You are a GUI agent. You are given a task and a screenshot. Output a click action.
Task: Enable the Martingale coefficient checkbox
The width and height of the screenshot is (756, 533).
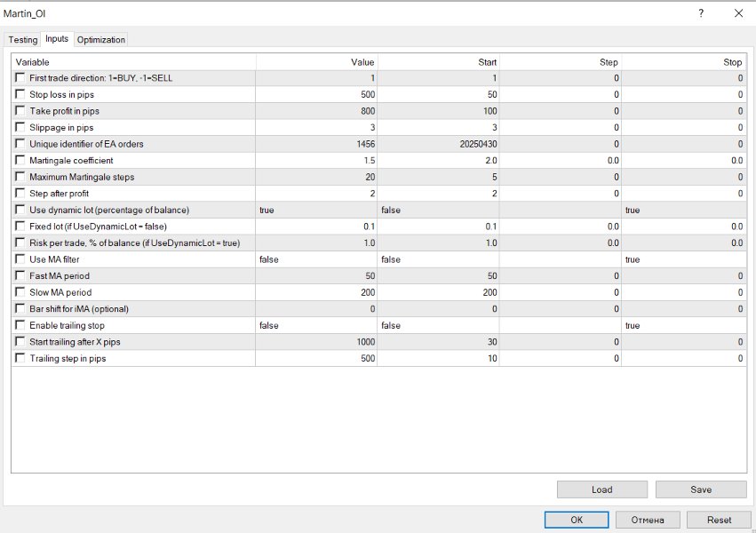point(20,160)
